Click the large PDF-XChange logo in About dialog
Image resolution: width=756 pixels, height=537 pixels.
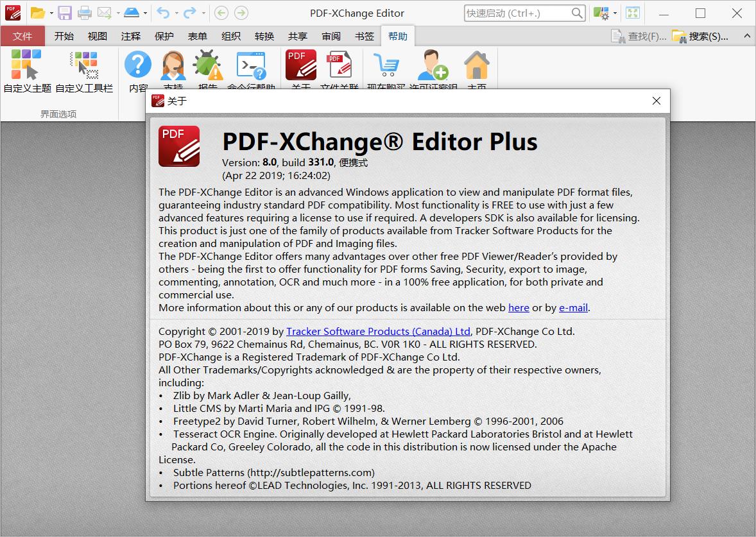[x=179, y=146]
